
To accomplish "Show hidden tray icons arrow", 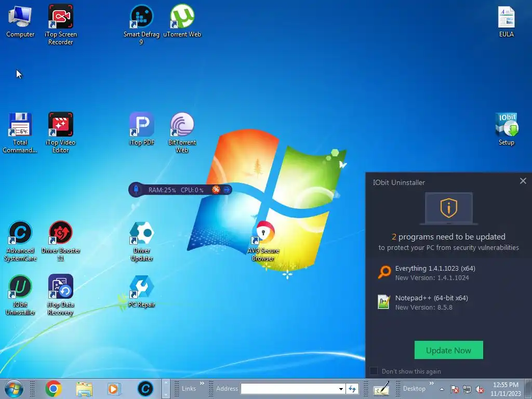I will coord(442,389).
